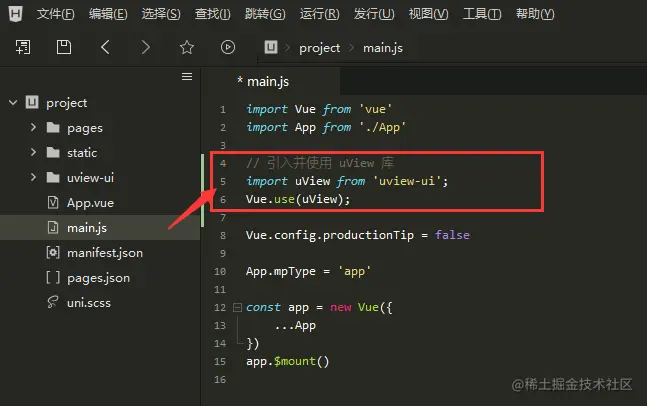The height and width of the screenshot is (406, 647).
Task: Open the 选择(S) menu
Action: click(x=161, y=14)
